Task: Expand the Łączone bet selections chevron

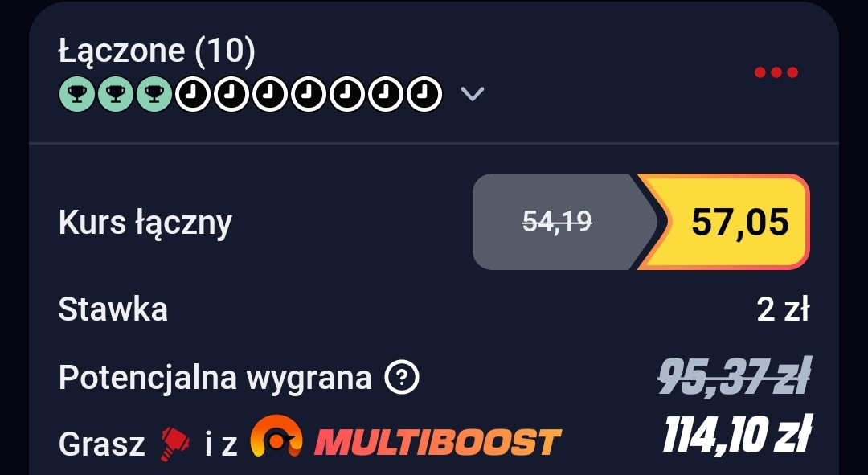Action: tap(473, 94)
